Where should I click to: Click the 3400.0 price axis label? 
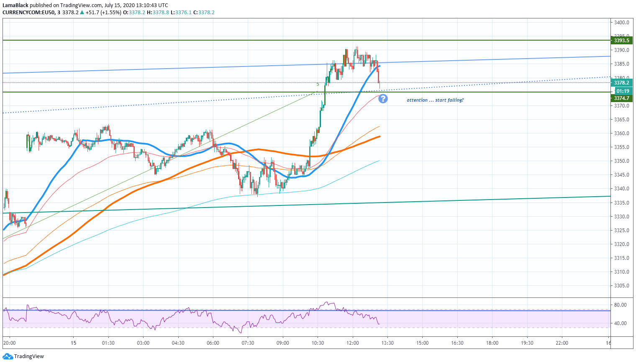pos(622,23)
